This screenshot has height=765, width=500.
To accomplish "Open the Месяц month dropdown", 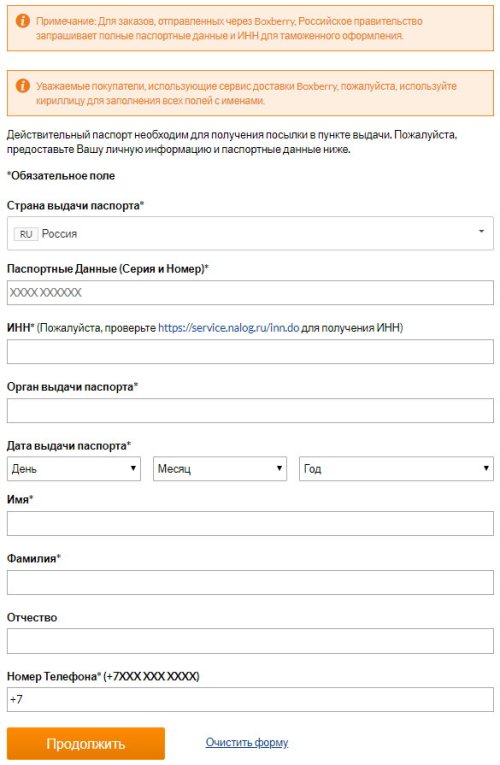I will (220, 469).
